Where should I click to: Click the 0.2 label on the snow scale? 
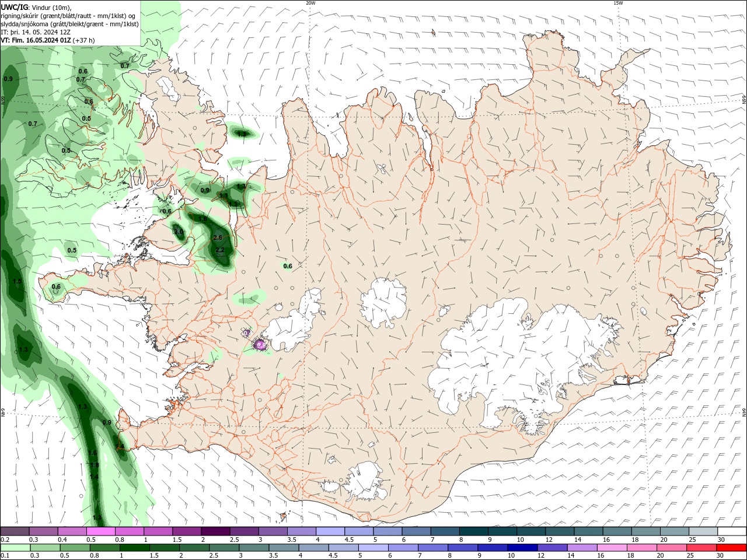(5, 540)
